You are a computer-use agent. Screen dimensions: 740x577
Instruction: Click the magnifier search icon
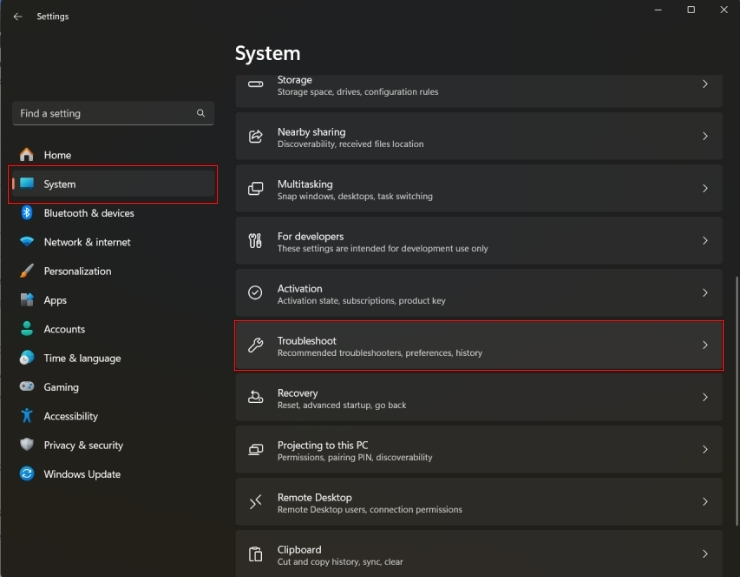[x=201, y=113]
